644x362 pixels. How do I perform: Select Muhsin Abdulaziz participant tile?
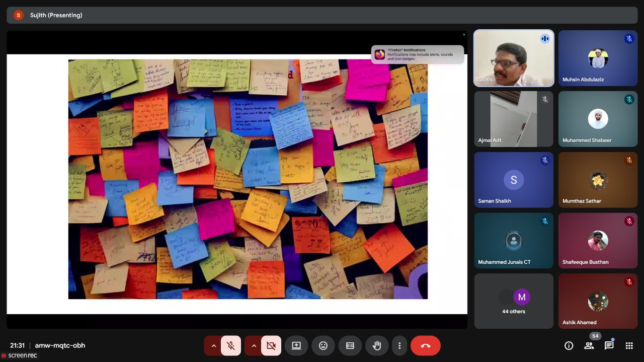(598, 58)
